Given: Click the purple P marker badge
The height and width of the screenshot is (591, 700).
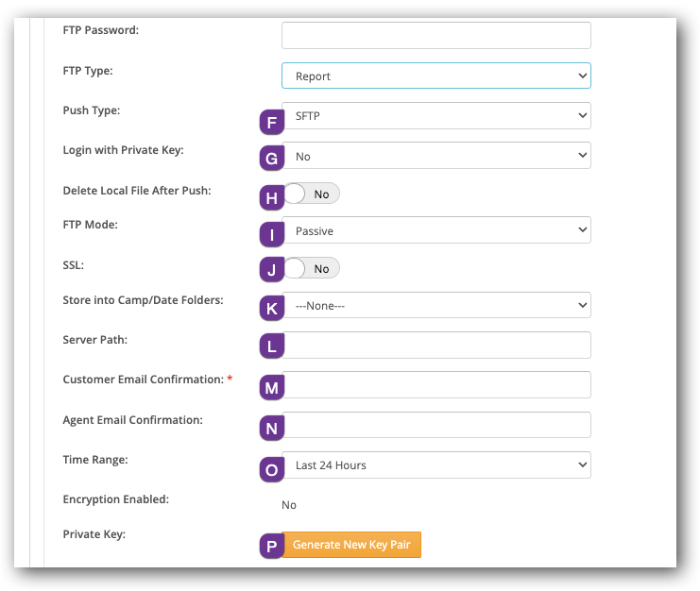Looking at the screenshot, I should pos(271,546).
